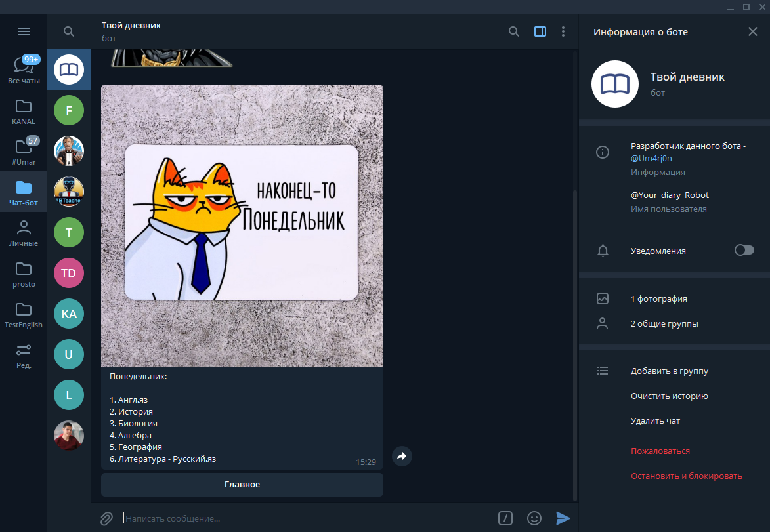The height and width of the screenshot is (532, 770).
Task: Search messages in this chat
Action: tap(514, 31)
